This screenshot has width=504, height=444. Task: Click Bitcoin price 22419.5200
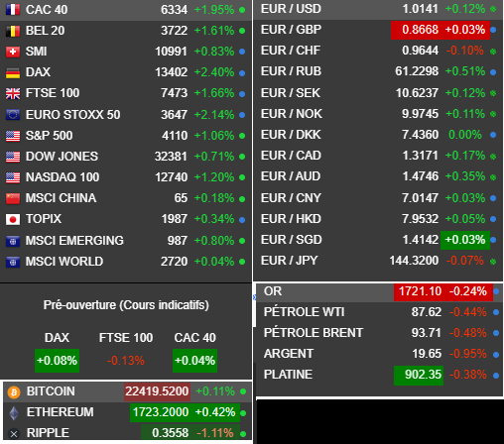(157, 391)
